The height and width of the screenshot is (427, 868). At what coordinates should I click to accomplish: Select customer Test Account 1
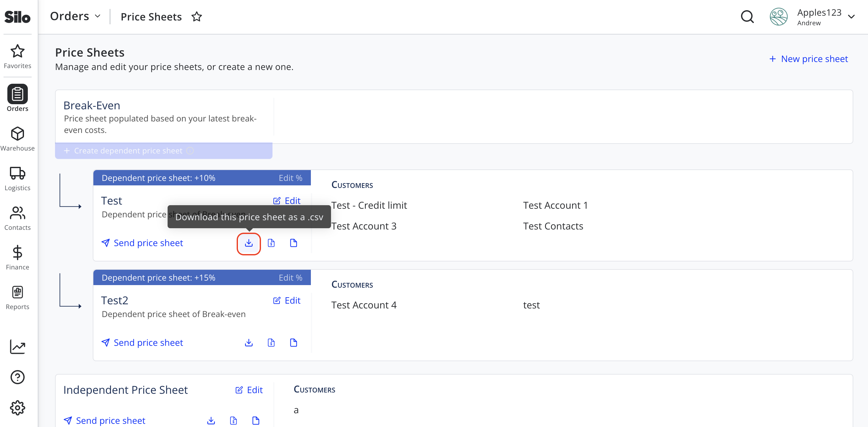click(x=555, y=205)
